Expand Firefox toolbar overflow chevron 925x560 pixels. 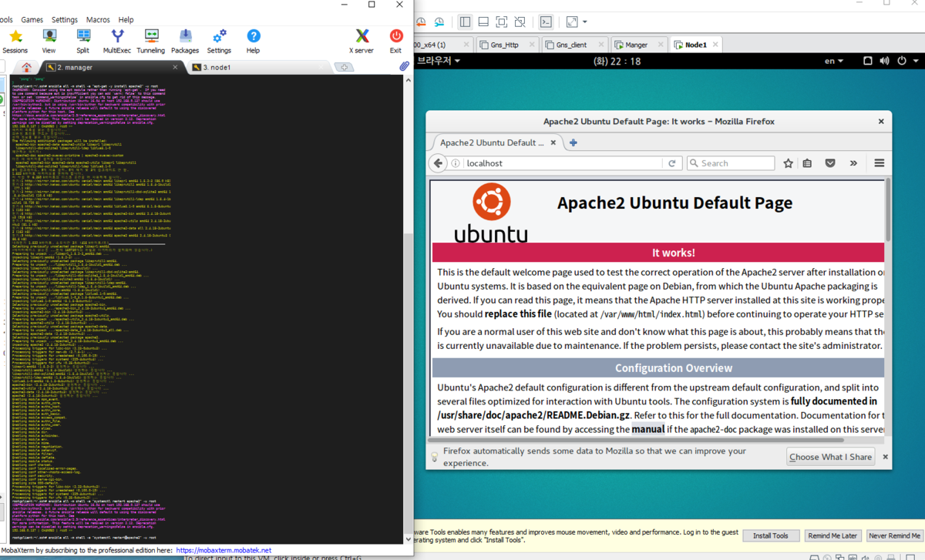click(853, 163)
